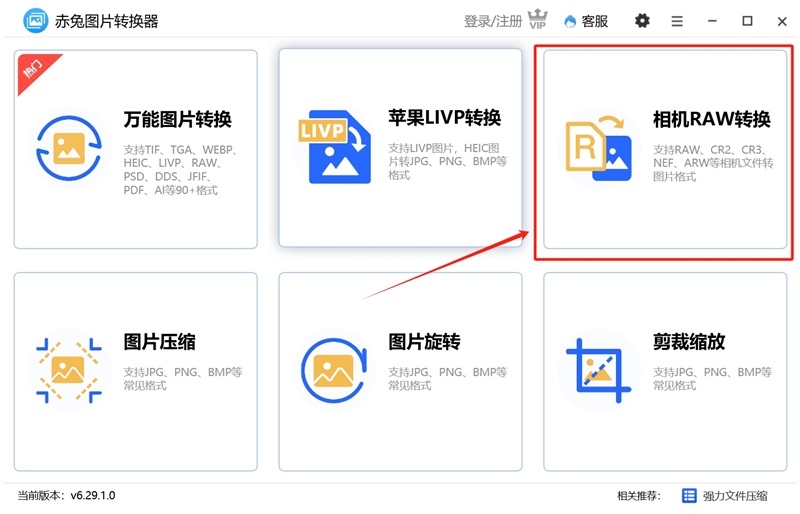This screenshot has width=800, height=514.
Task: Click the 强力文件压缩 list icon
Action: 689,496
